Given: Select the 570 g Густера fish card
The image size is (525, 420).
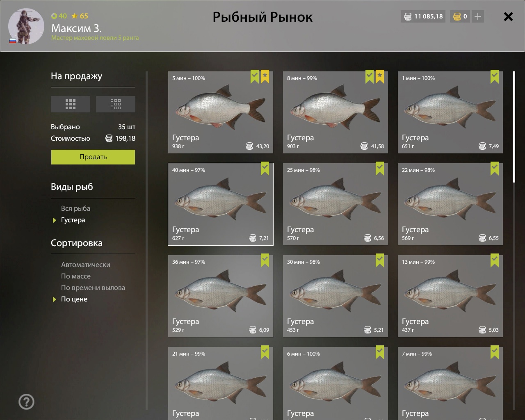Looking at the screenshot, I should [x=336, y=204].
